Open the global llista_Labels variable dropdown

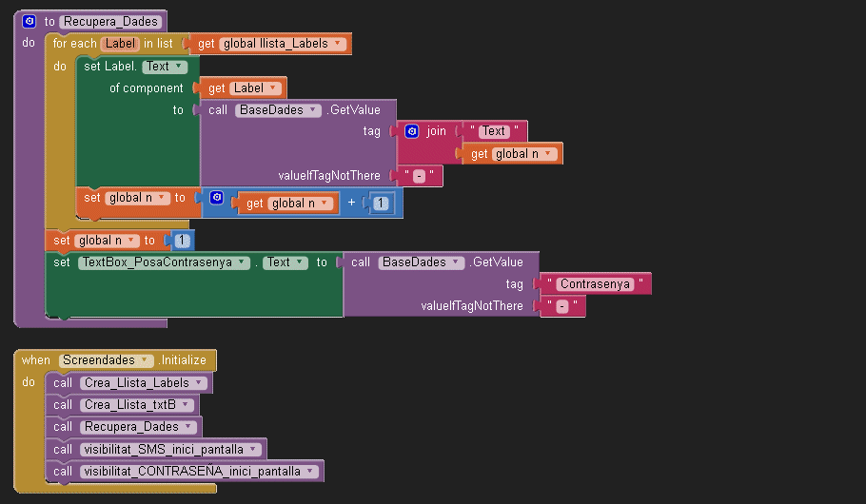pos(337,44)
